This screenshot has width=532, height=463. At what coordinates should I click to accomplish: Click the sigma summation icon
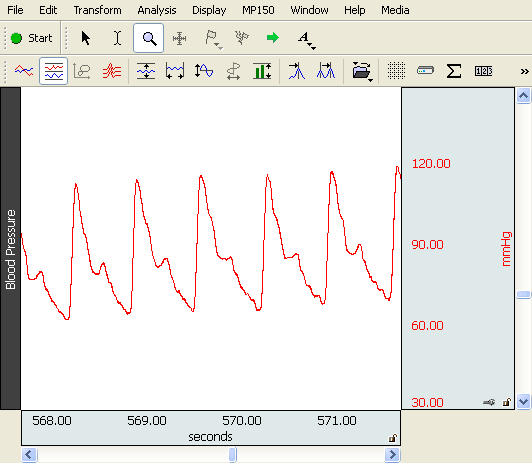pyautogui.click(x=454, y=71)
